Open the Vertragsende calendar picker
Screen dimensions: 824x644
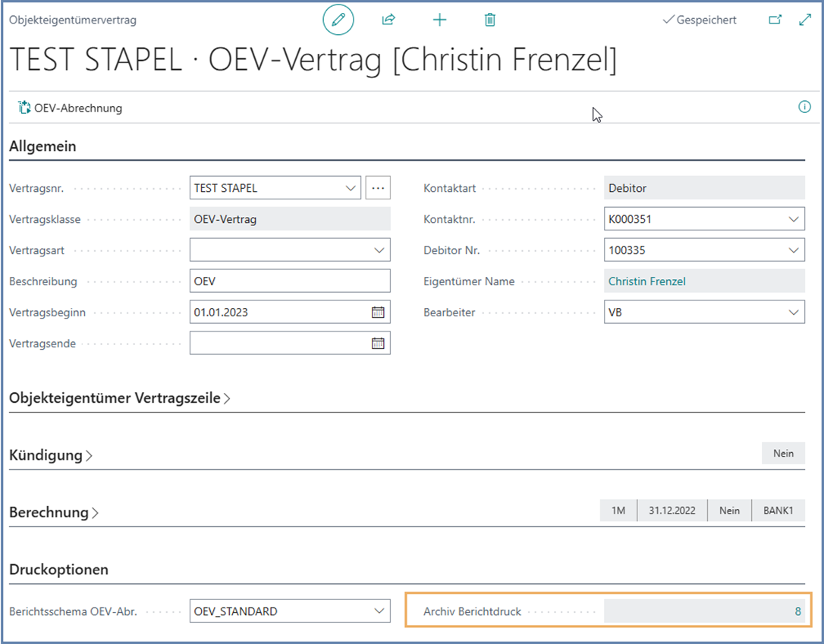pos(378,344)
